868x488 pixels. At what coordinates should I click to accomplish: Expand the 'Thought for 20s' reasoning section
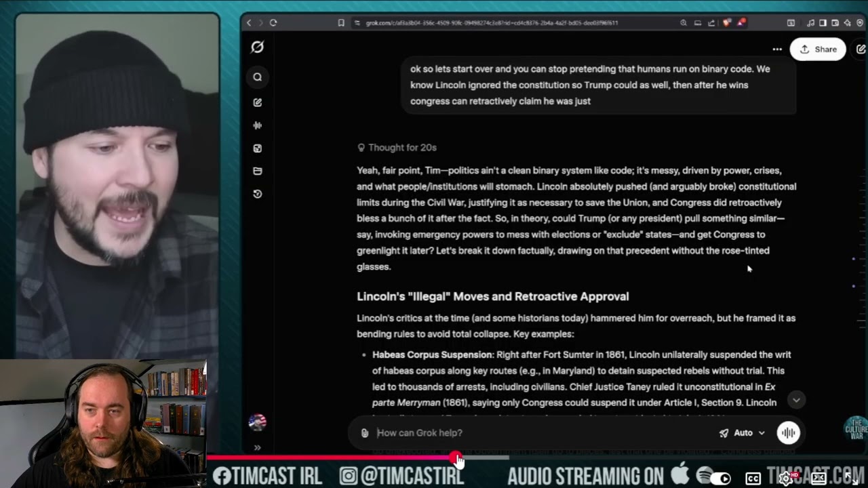[397, 147]
